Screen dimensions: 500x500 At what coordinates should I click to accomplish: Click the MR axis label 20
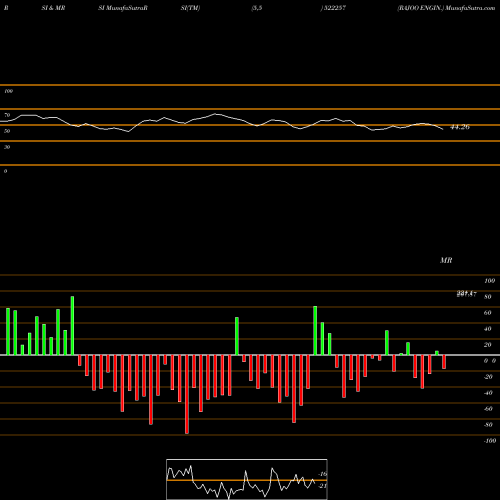pos(488,345)
